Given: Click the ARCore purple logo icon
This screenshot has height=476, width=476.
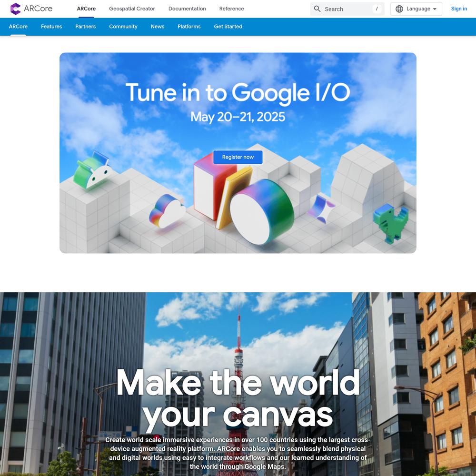Looking at the screenshot, I should point(16,9).
